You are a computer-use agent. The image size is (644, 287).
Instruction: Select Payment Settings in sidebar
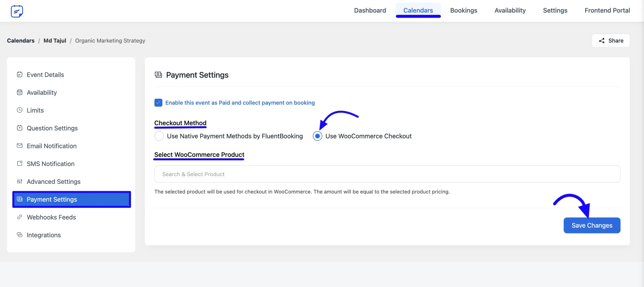click(x=71, y=199)
